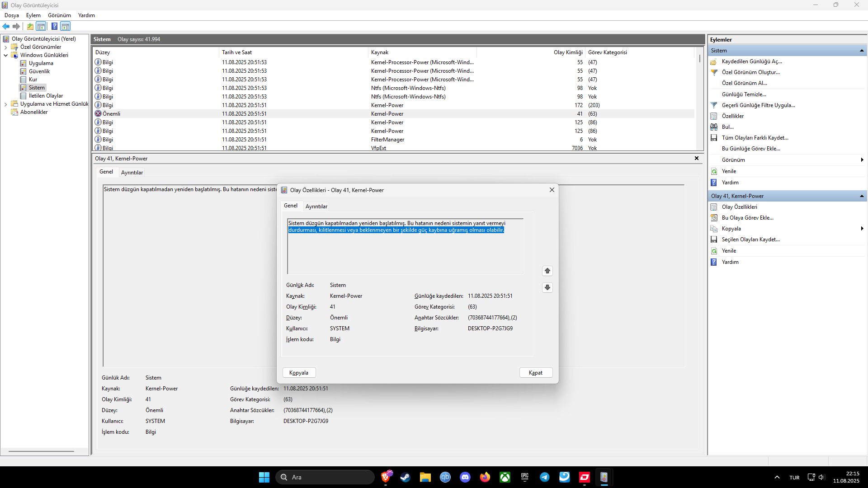This screenshot has height=488, width=868.
Task: Expand Uygulama ve Hizmet Günlükleri node
Action: (5, 104)
